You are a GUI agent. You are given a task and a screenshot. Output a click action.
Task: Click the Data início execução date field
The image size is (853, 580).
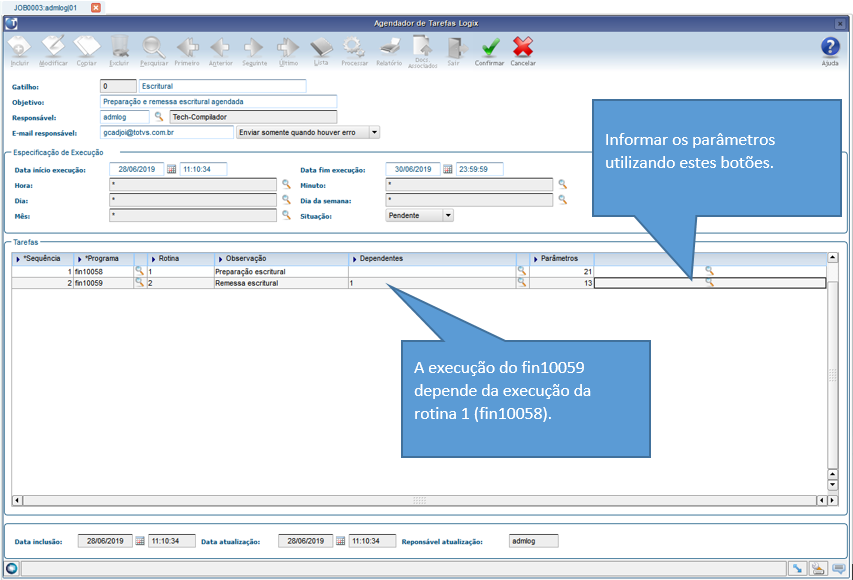click(x=137, y=169)
